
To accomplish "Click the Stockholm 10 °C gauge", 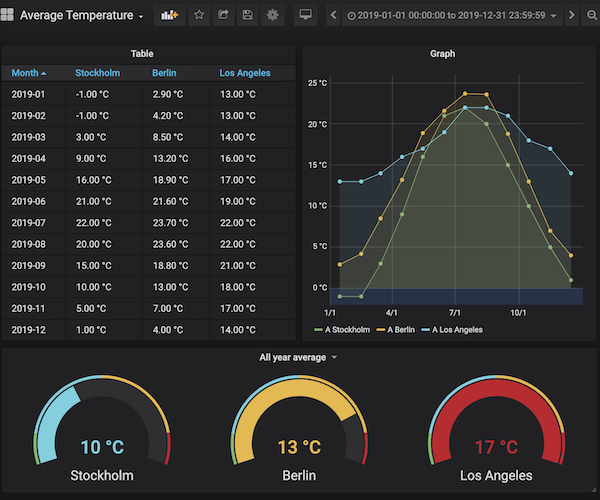I will pyautogui.click(x=102, y=420).
